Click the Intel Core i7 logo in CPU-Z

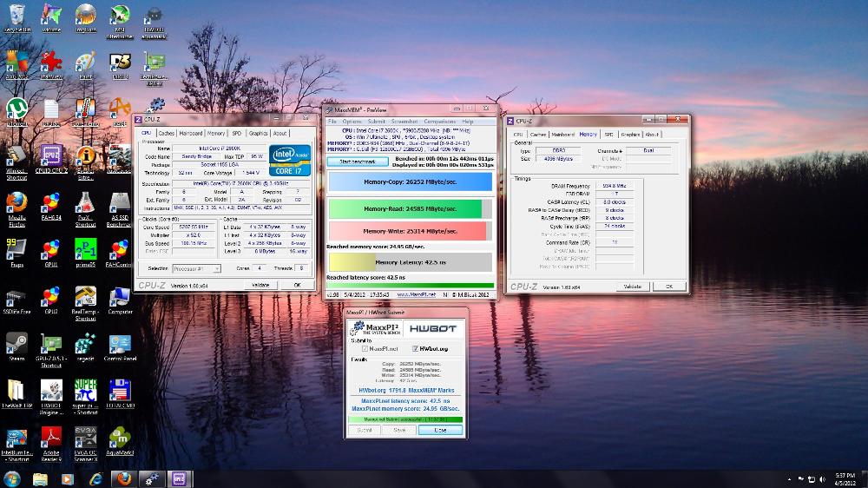click(290, 161)
